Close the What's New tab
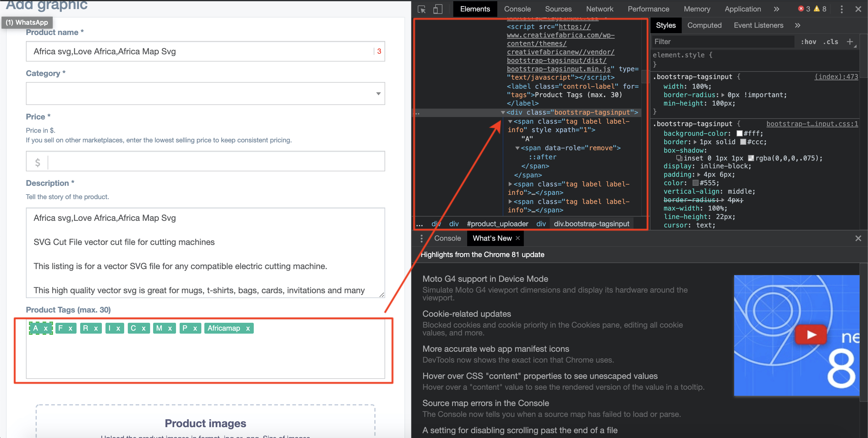Image resolution: width=868 pixels, height=438 pixels. point(518,238)
